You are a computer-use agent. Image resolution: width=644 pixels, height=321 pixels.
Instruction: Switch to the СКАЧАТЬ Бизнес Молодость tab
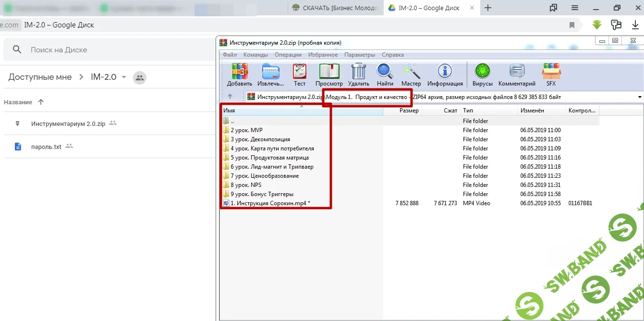(x=335, y=8)
